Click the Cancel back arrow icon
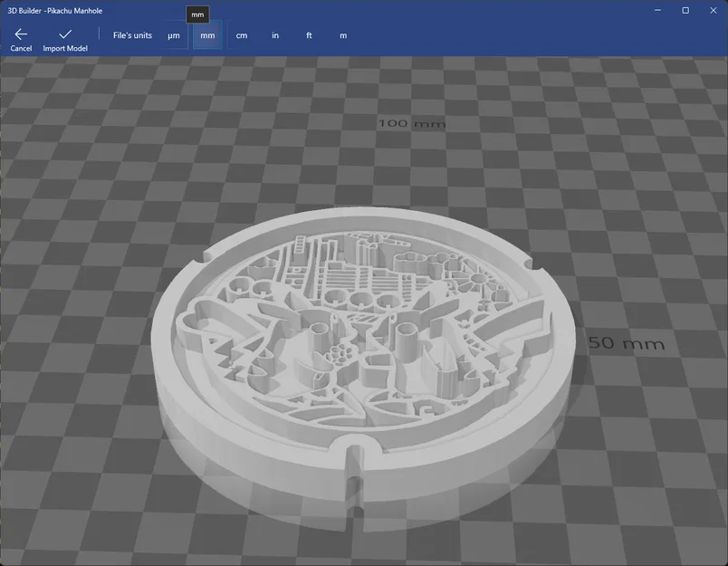The height and width of the screenshot is (566, 728). tap(21, 34)
